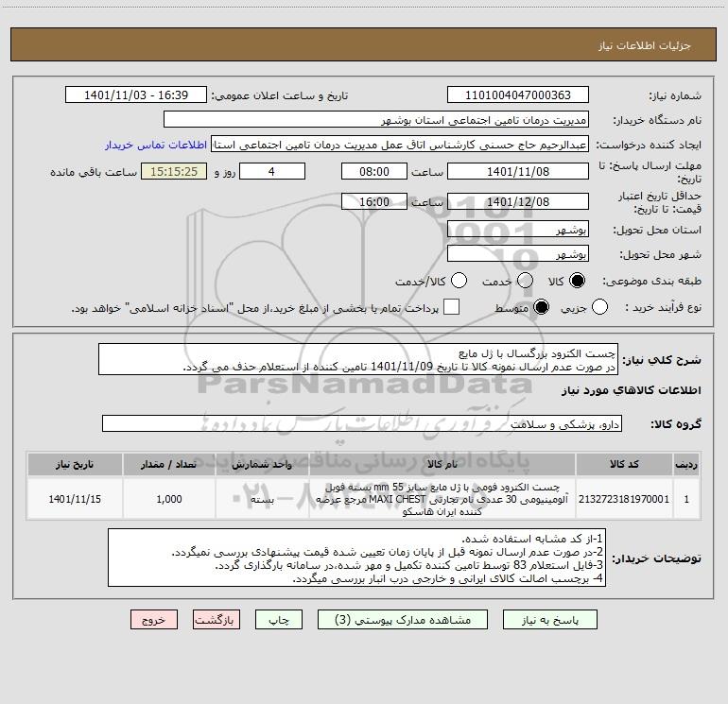Click the پاسخ به نیاز button
This screenshot has width=728, height=704.
tap(550, 620)
